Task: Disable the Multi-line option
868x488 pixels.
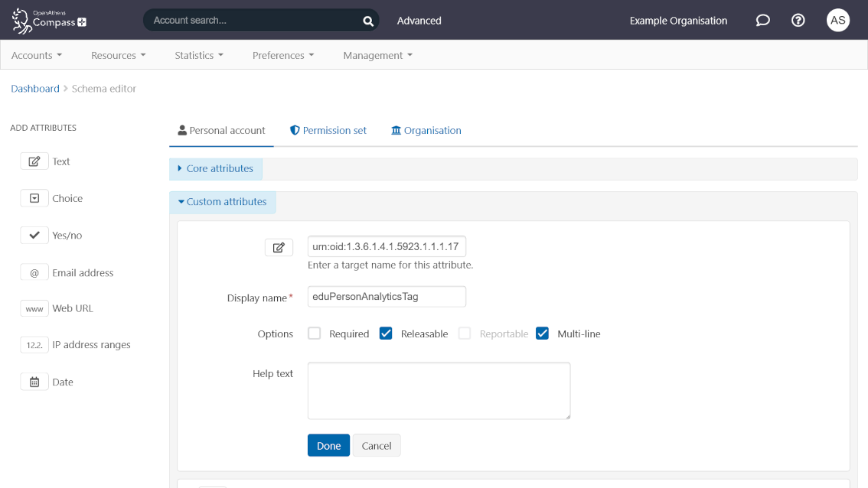Action: 542,333
